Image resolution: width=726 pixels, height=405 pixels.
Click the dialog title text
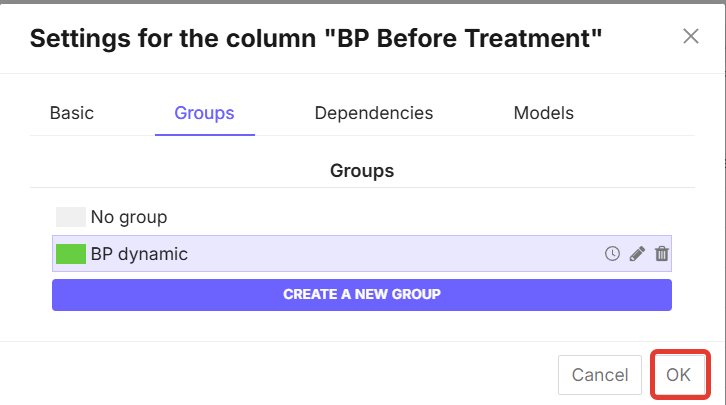[x=316, y=39]
